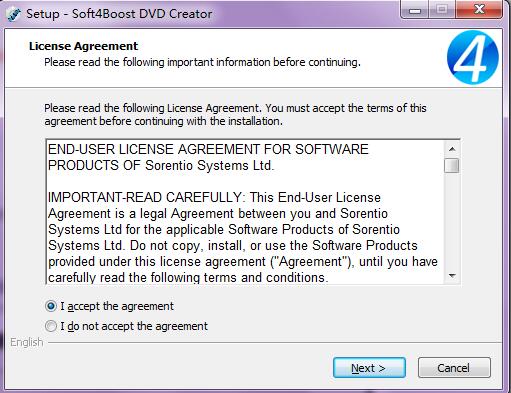Cancel the installation

(454, 368)
